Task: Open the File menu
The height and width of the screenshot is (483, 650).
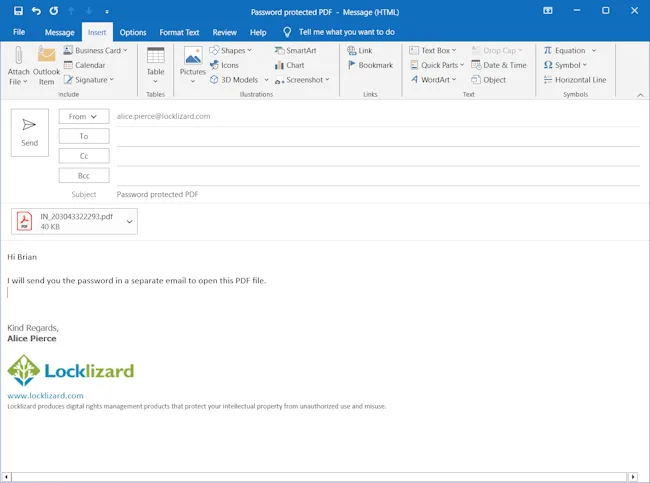Action: [x=19, y=32]
